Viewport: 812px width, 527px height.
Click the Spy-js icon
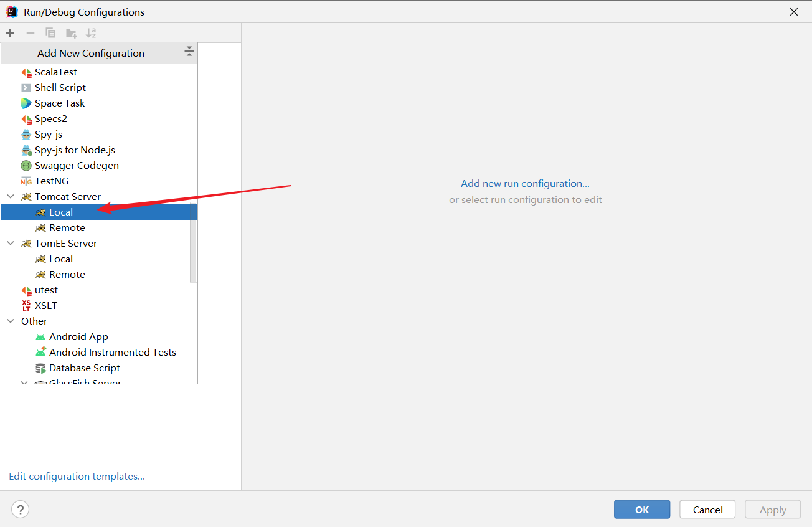pyautogui.click(x=26, y=135)
